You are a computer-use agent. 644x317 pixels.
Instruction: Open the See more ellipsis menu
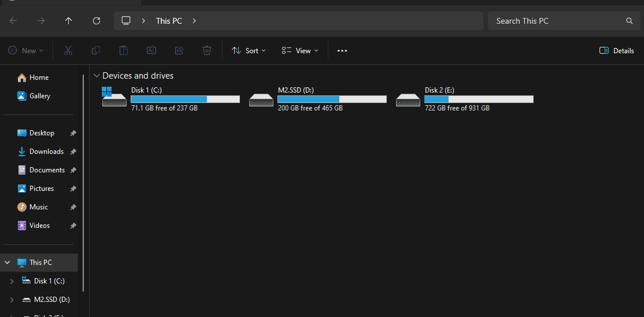point(342,50)
